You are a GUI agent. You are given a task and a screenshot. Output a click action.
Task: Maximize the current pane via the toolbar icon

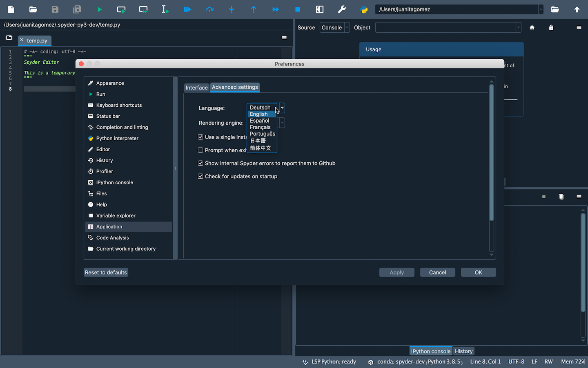pos(319,9)
